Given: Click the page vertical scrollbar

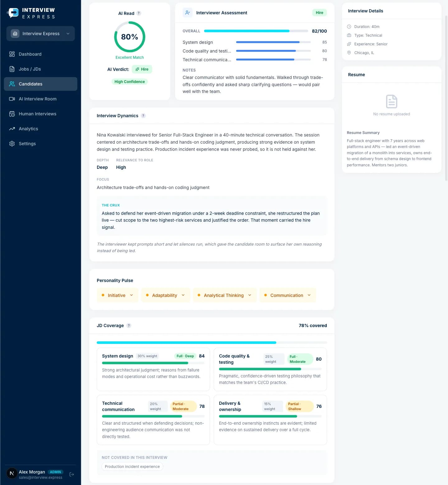Looking at the screenshot, I should 446,98.
